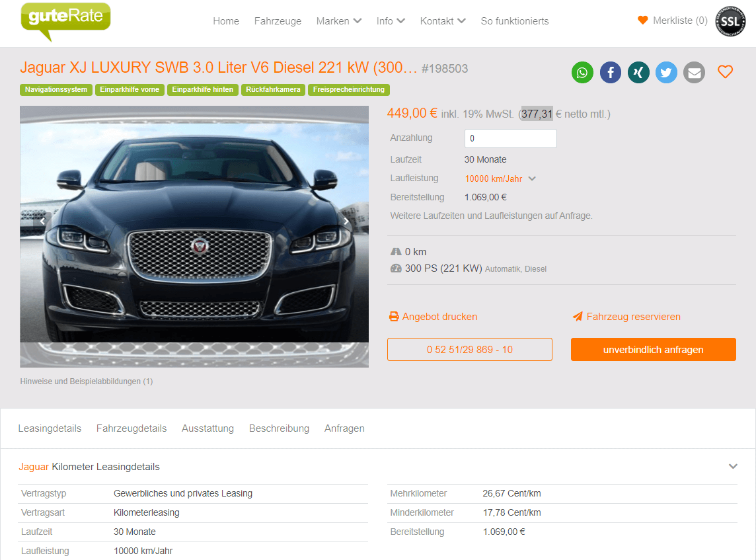
Task: Open the Laufleistung 10000 km/Jahr dropdown
Action: pos(500,179)
